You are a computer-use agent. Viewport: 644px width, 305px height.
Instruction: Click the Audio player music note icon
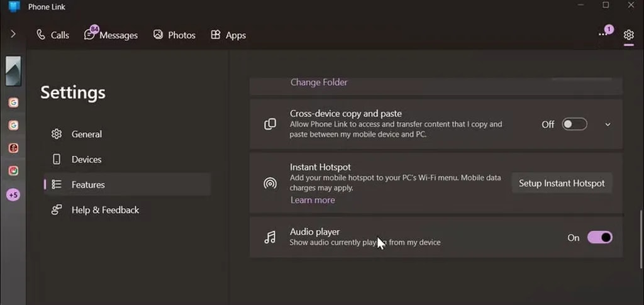(x=270, y=237)
